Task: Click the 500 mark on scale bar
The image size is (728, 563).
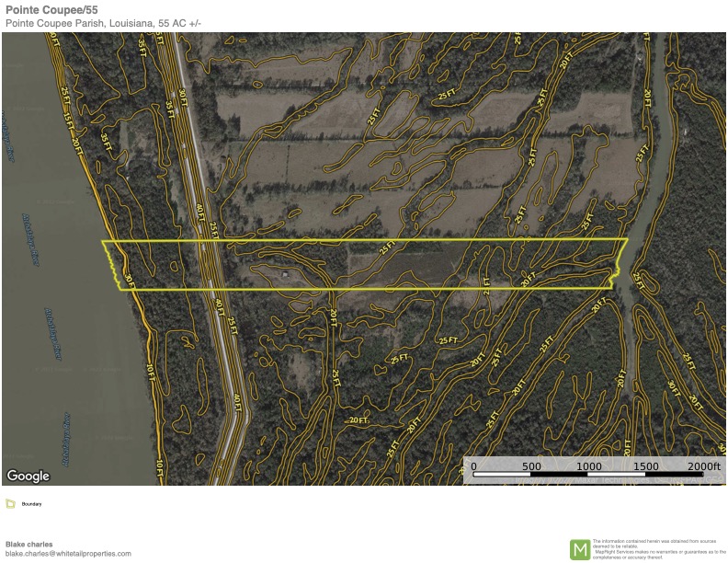Action: [x=531, y=466]
